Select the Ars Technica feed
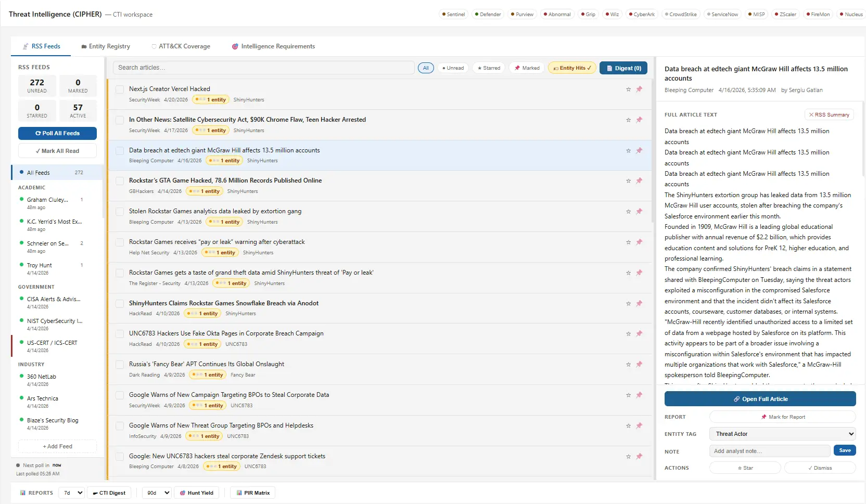 tap(57, 402)
